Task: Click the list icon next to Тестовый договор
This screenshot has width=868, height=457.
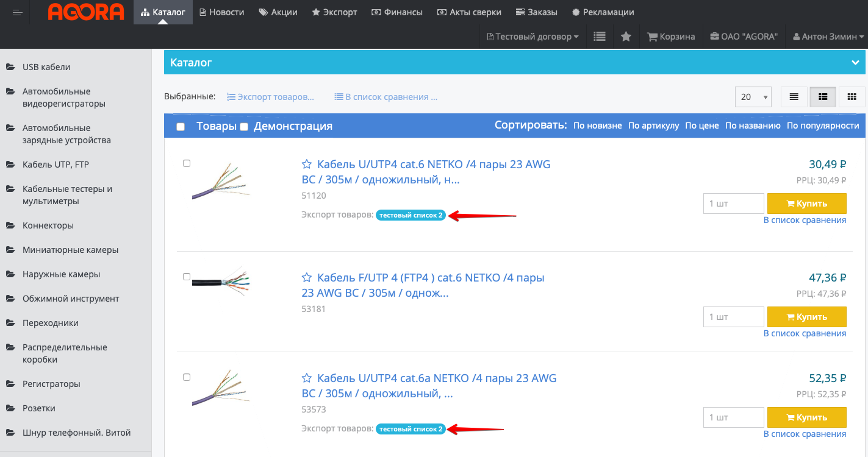Action: pos(600,37)
